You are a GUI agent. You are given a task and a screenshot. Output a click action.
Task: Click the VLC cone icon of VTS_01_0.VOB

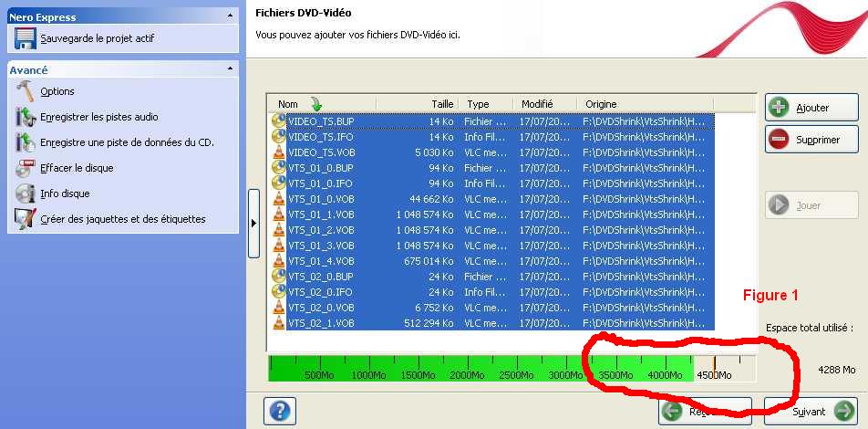click(279, 198)
